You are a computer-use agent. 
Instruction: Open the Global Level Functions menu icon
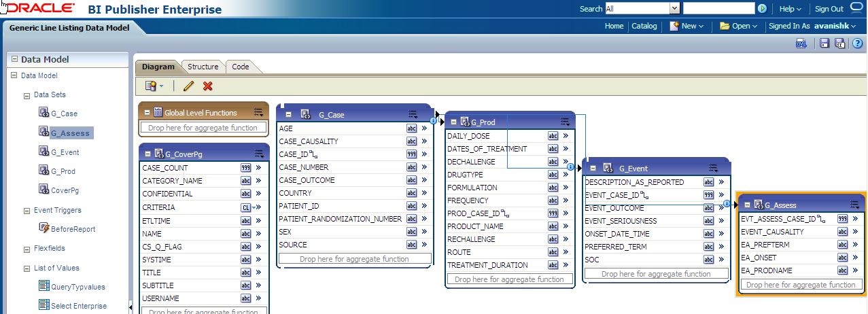pyautogui.click(x=258, y=112)
